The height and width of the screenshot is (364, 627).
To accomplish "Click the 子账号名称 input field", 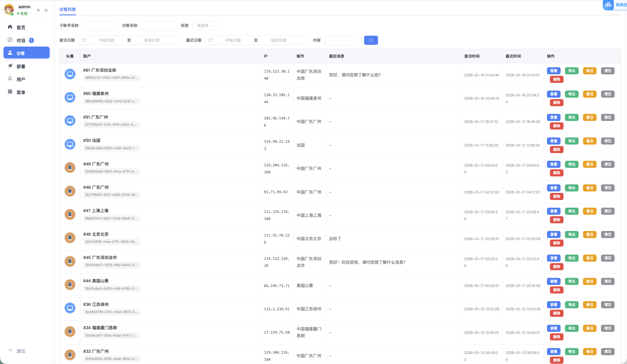I will click(x=100, y=26).
